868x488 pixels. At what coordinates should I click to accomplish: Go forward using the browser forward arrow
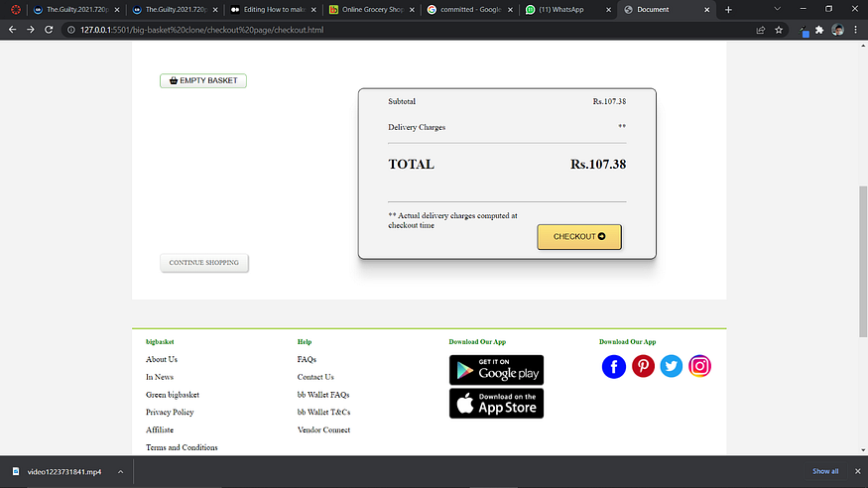31,30
